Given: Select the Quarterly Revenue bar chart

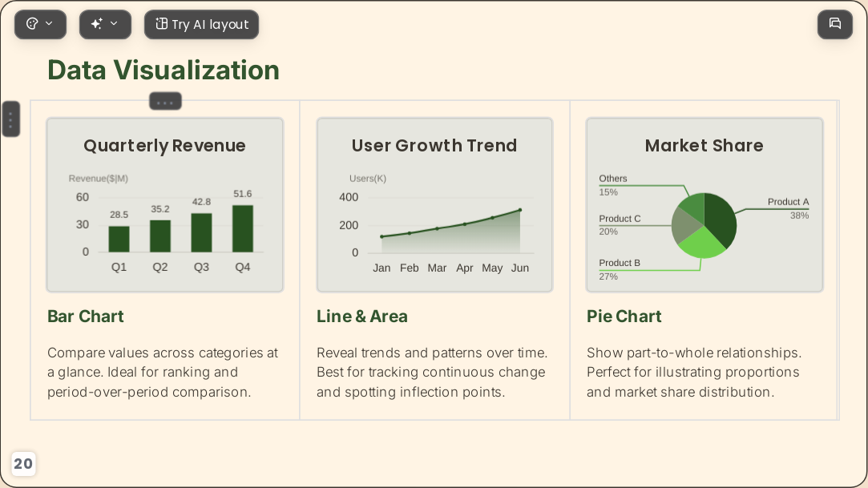Looking at the screenshot, I should tap(165, 204).
